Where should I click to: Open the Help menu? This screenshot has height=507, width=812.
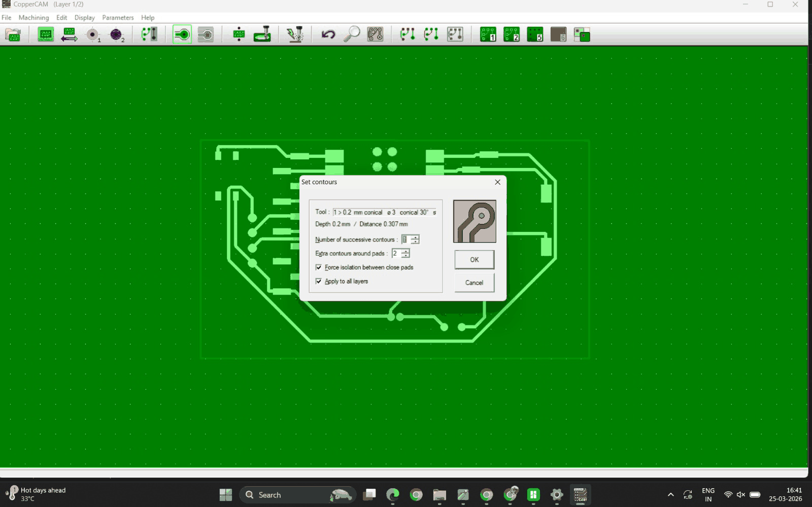(x=148, y=17)
